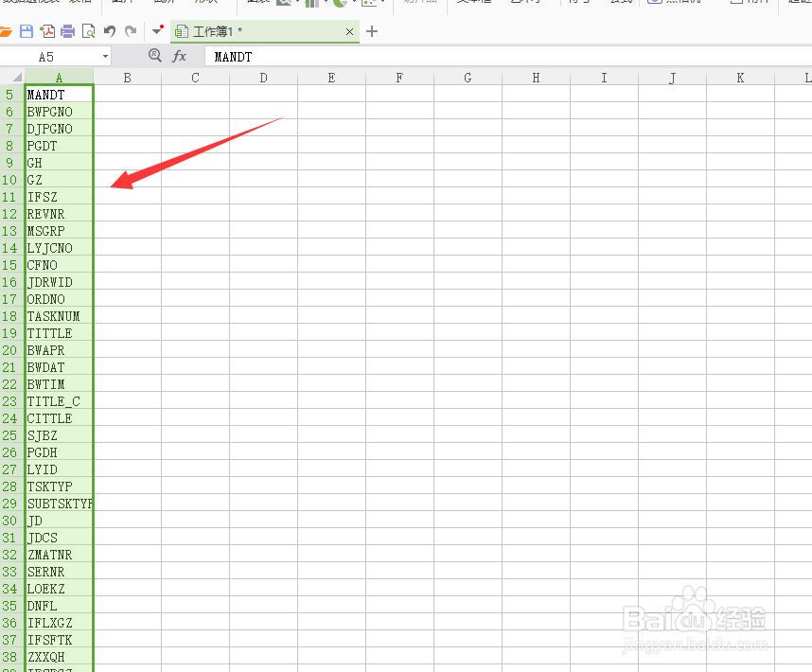Image resolution: width=812 pixels, height=672 pixels.
Task: Add a new workbook tab with plus
Action: 371,31
